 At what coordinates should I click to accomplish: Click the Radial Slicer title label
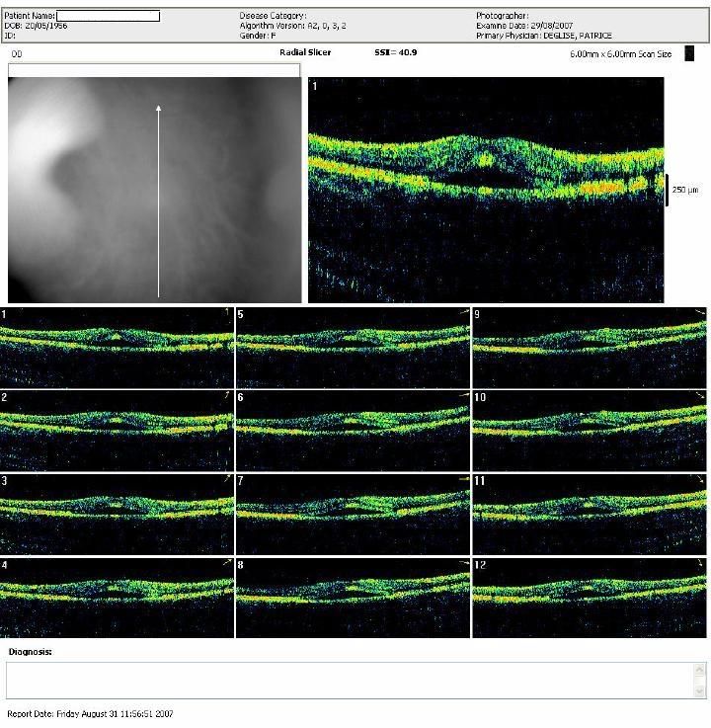tap(305, 50)
